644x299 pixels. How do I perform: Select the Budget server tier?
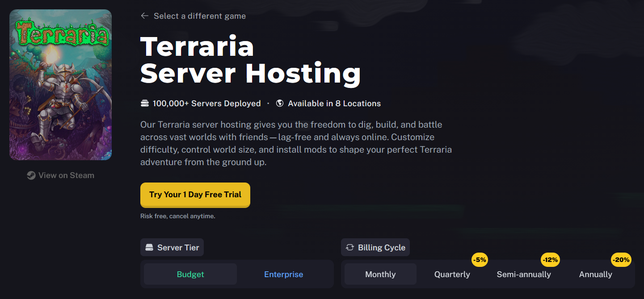(190, 274)
